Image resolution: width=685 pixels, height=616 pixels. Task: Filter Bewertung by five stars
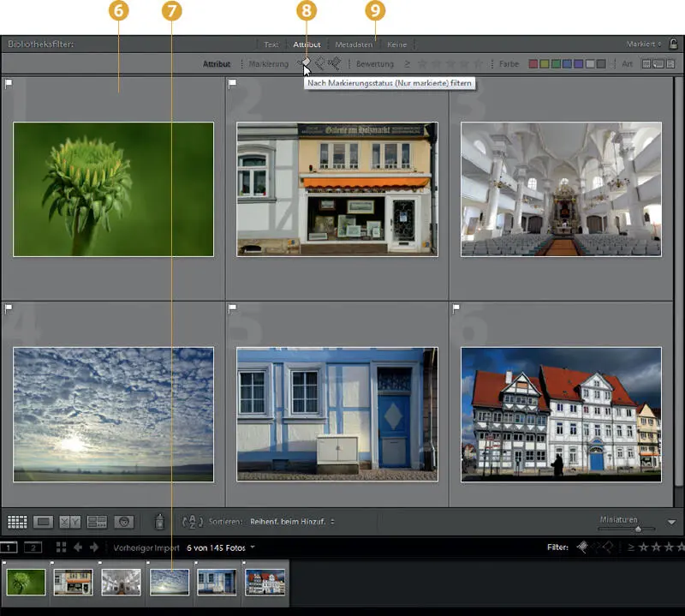tap(478, 64)
